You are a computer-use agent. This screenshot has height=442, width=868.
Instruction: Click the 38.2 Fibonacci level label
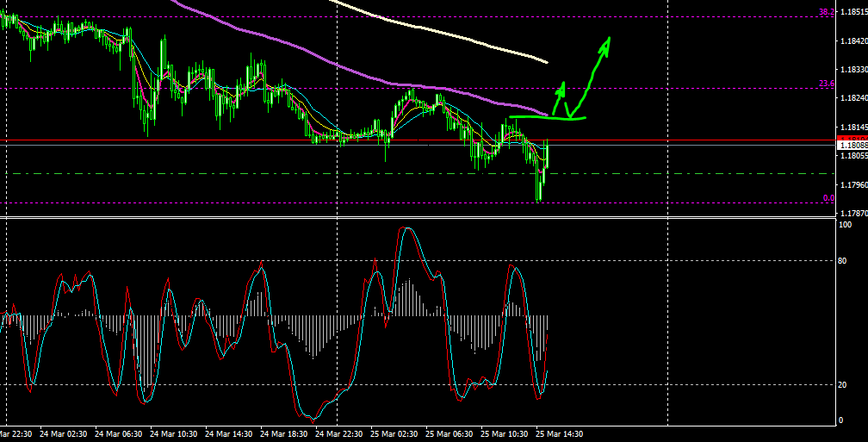[x=827, y=12]
